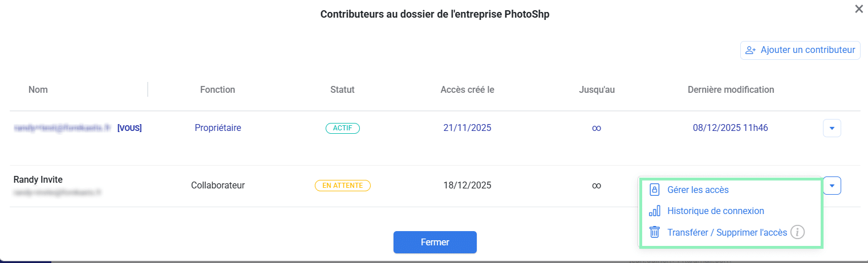
Task: Click the lock icon beside Gérer les accès
Action: [x=655, y=190]
